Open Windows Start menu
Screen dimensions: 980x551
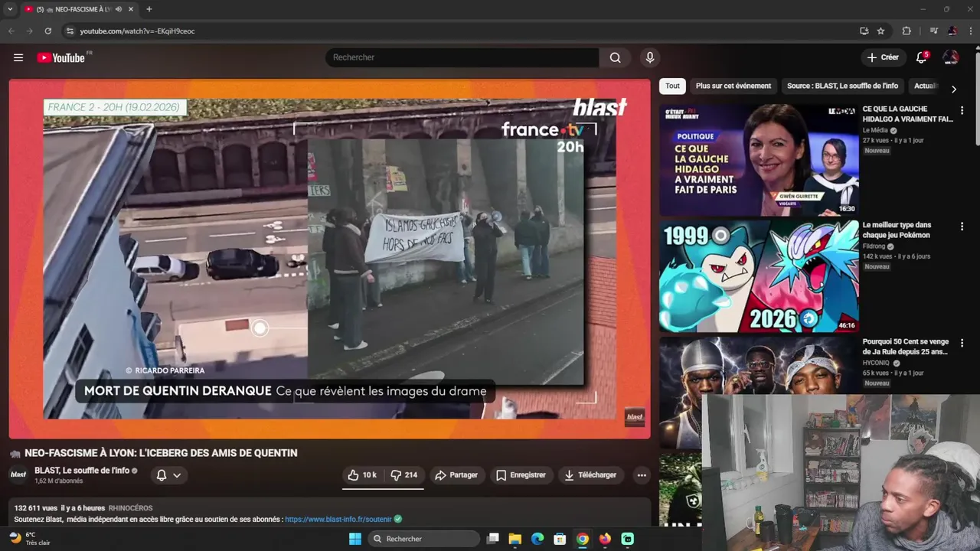click(354, 539)
